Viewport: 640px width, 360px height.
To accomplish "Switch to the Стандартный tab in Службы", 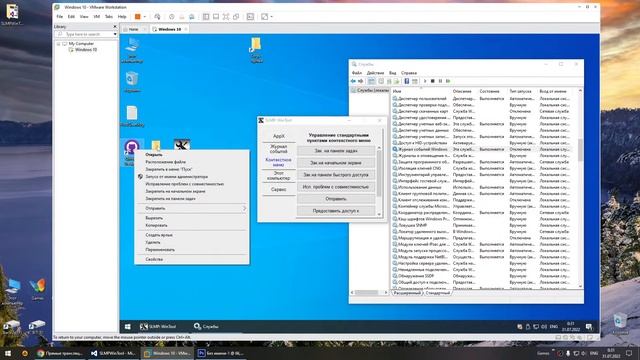I will (438, 293).
